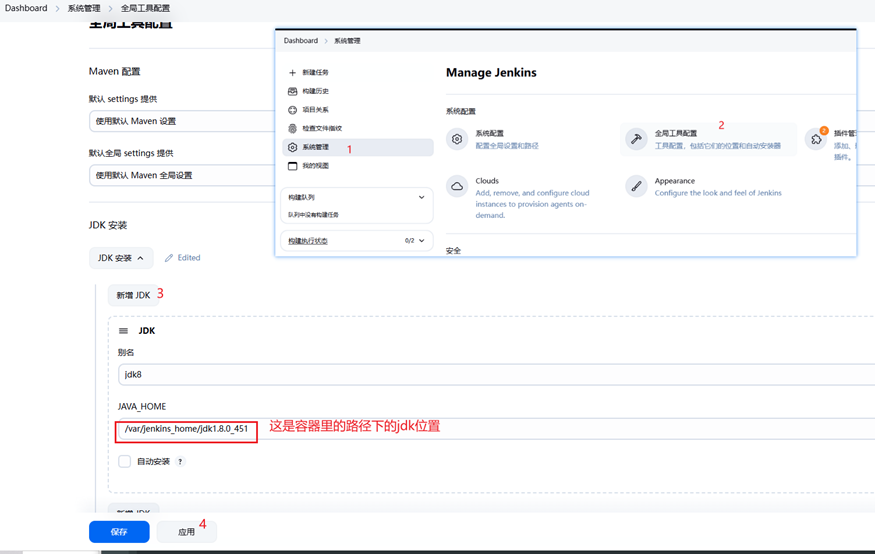875x554 pixels.
Task: Click the gear icon for 系统配置
Action: pyautogui.click(x=457, y=139)
